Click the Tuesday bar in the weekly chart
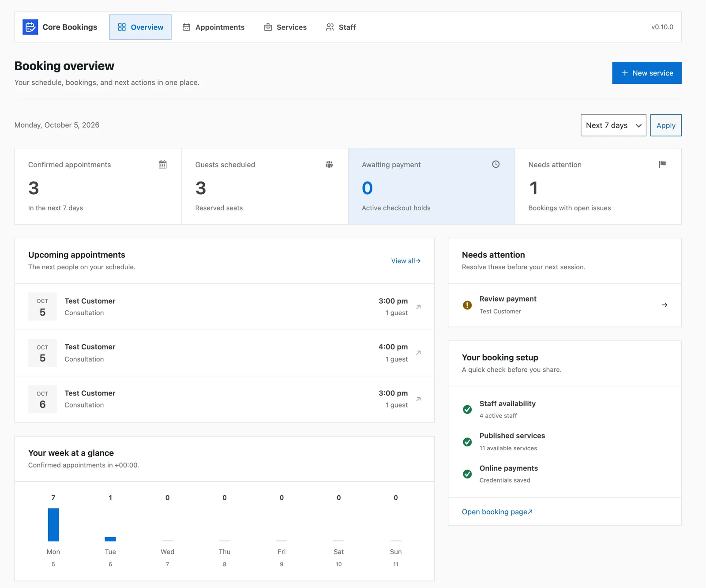This screenshot has width=706, height=588. point(110,539)
